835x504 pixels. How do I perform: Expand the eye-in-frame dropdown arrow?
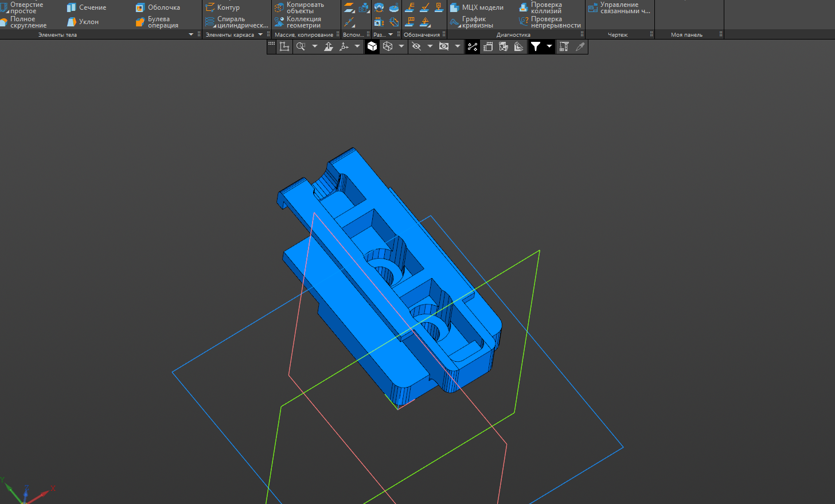(x=457, y=46)
